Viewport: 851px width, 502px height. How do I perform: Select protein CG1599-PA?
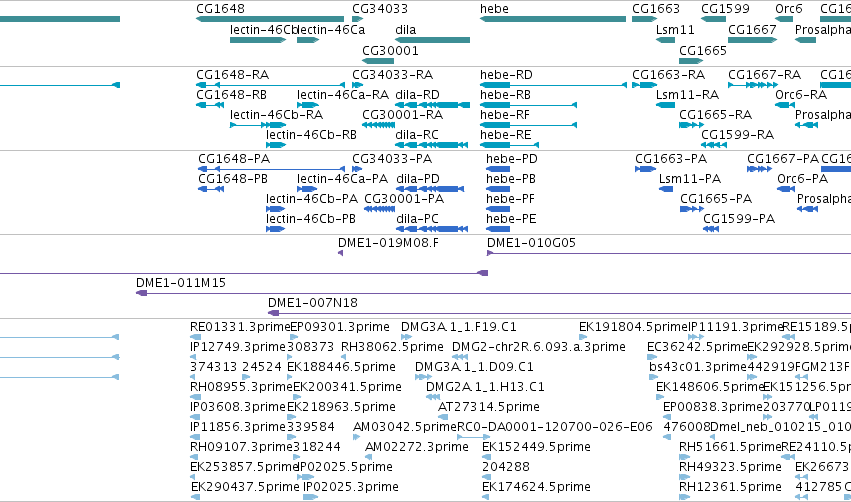pyautogui.click(x=711, y=229)
